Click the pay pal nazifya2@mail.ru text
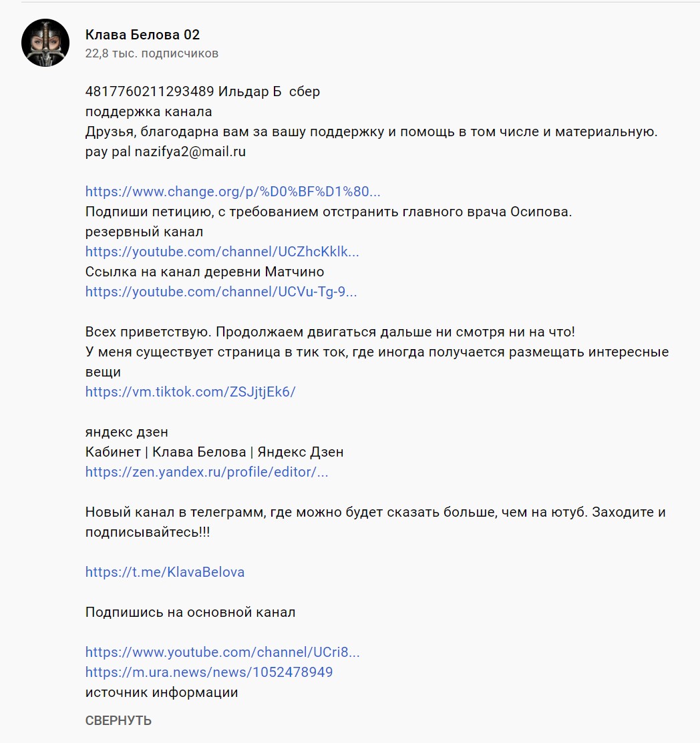Screen dimensions: 700x743 click(166, 152)
